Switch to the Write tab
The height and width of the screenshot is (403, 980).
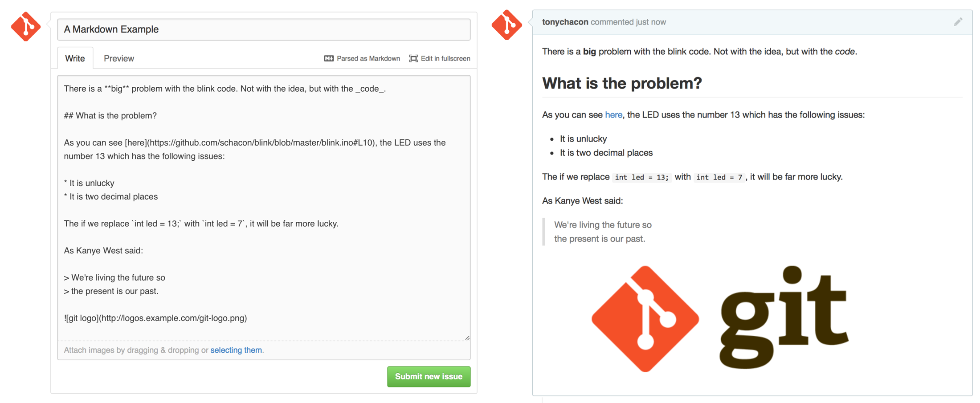point(75,58)
